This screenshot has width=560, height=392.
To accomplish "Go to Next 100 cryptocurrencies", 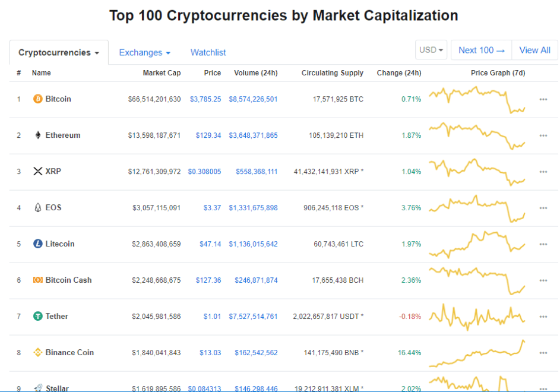I will (x=481, y=50).
